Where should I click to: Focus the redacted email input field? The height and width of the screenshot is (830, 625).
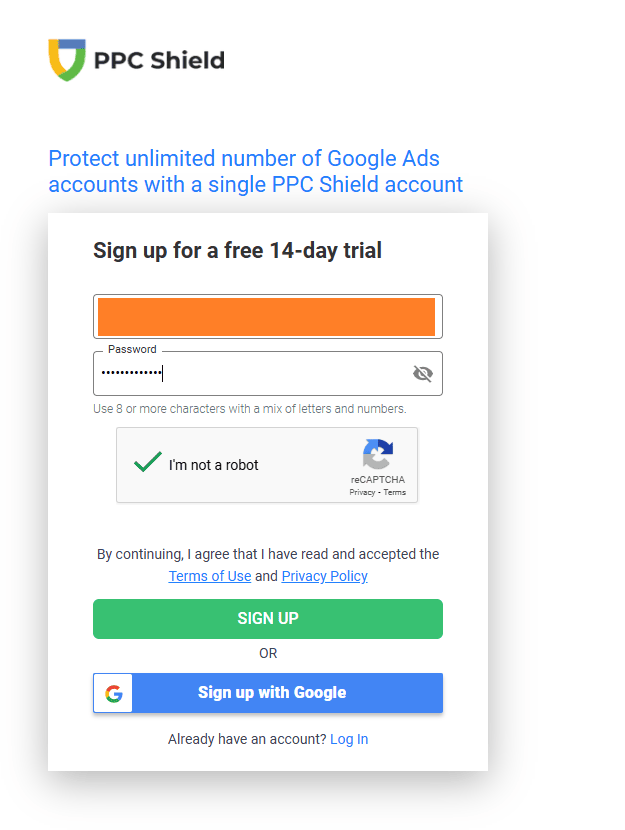[267, 317]
